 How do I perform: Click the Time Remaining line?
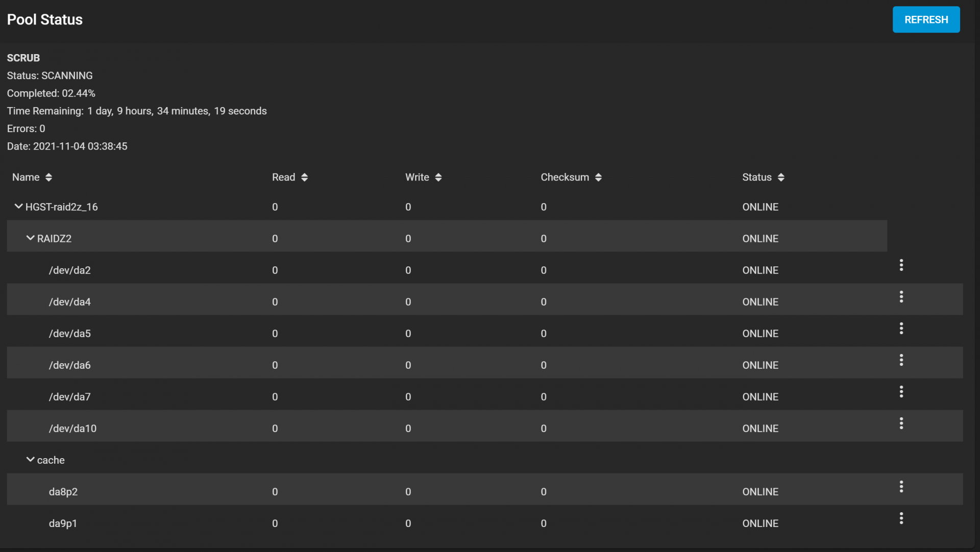coord(137,111)
